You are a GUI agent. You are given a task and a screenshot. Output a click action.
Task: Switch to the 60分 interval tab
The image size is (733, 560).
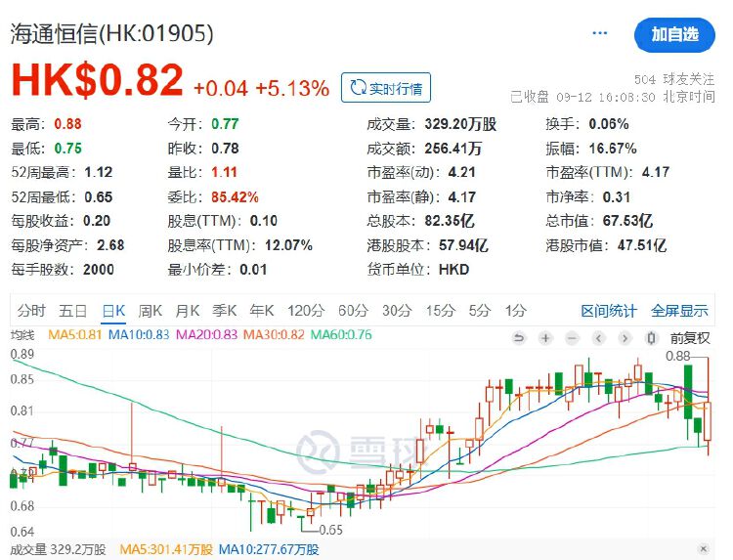(354, 311)
